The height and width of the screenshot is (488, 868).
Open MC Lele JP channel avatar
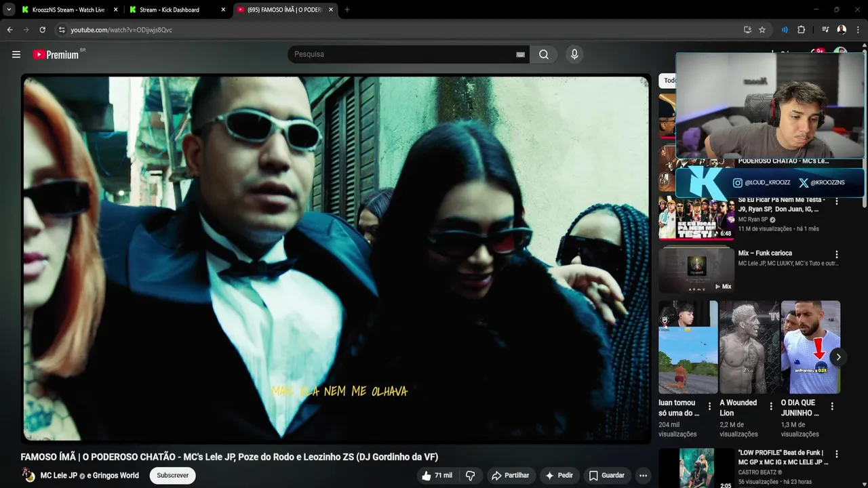(28, 475)
